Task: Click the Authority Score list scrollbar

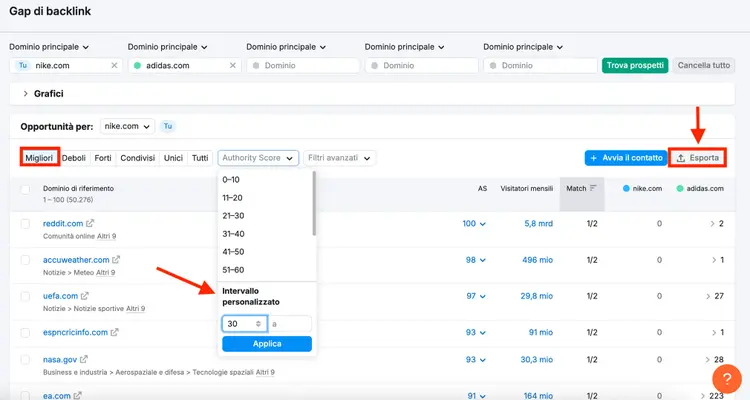Action: (x=314, y=204)
